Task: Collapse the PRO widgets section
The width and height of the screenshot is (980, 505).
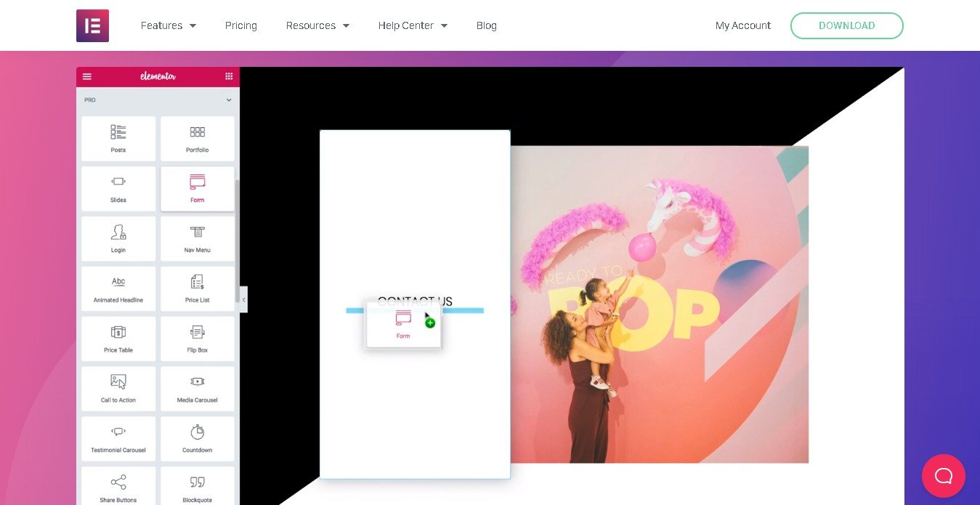Action: (228, 100)
